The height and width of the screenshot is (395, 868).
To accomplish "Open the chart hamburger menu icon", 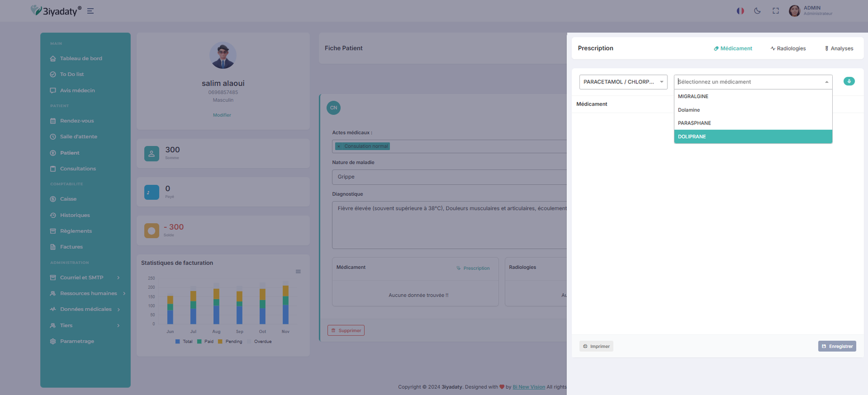I will (x=298, y=271).
